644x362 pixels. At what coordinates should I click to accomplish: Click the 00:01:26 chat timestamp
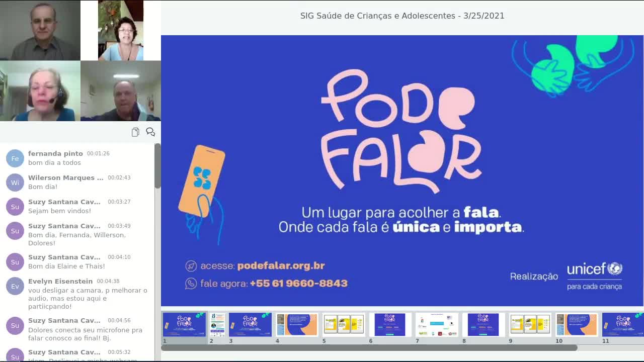[x=98, y=153]
